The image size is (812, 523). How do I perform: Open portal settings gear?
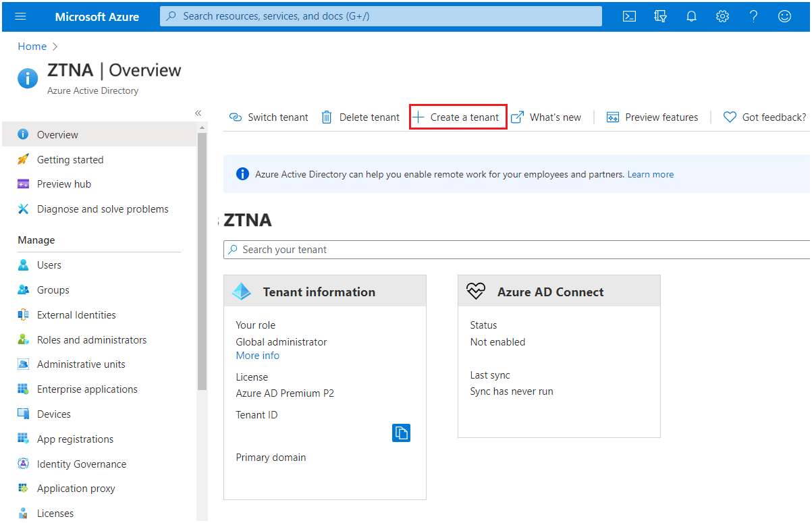pyautogui.click(x=722, y=16)
